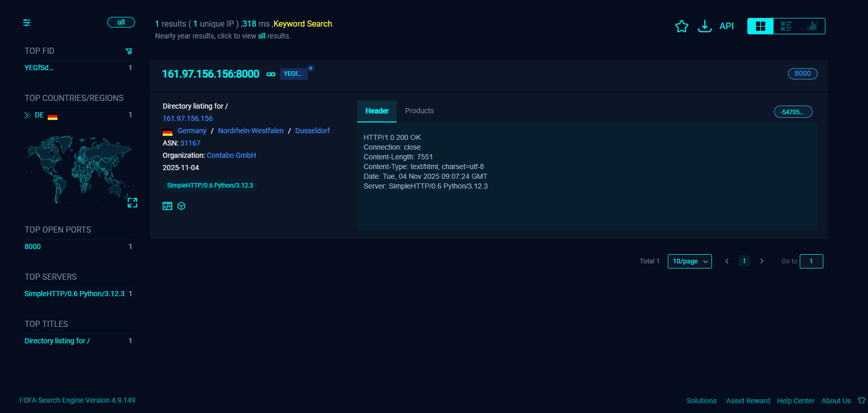Screen dimensions: 868x413
Task: Select the Header tab
Action: pos(377,111)
